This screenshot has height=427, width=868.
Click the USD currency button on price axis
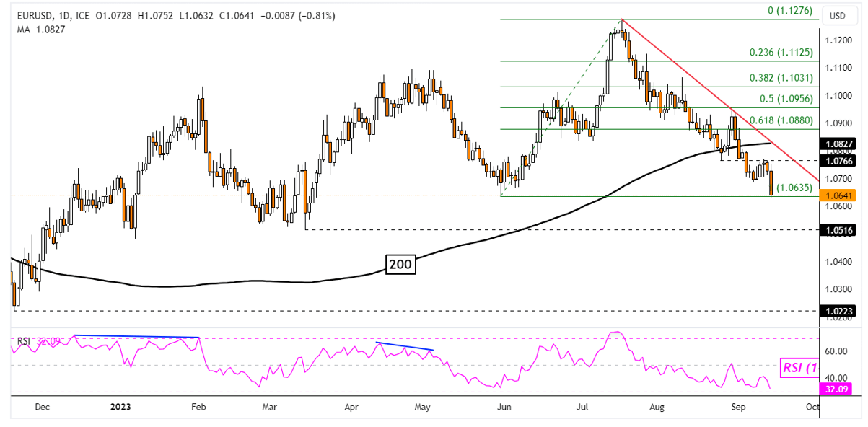(x=838, y=17)
